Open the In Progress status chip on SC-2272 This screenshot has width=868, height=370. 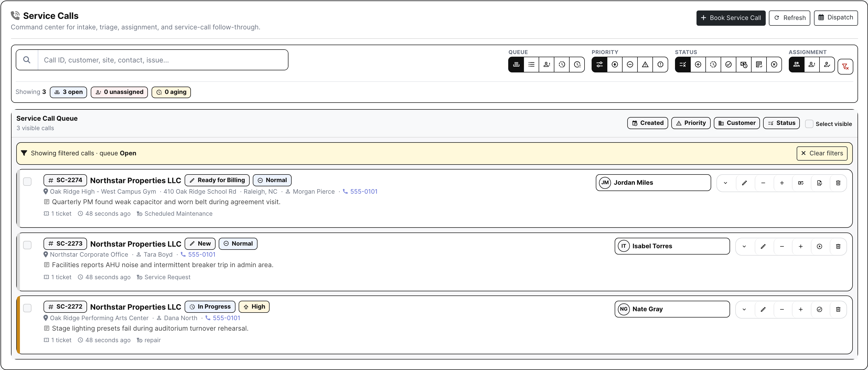pos(210,306)
